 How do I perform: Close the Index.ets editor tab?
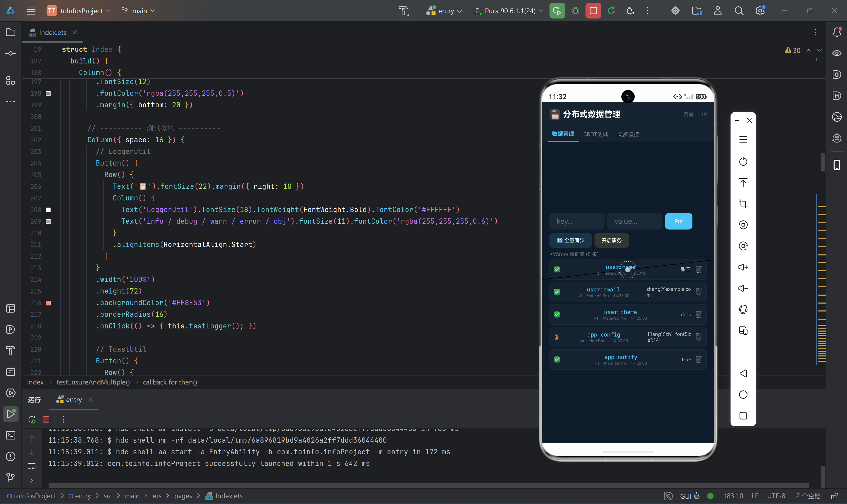[x=74, y=32]
